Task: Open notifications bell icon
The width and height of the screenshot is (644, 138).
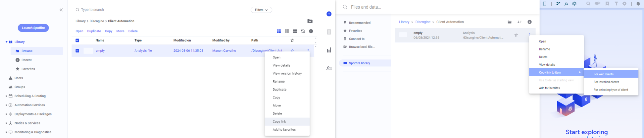Action: pos(638,4)
